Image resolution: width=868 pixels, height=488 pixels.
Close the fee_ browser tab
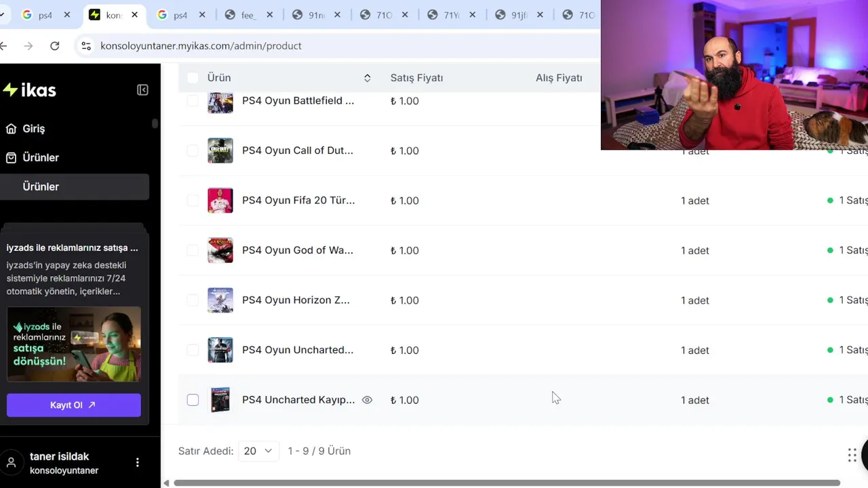tap(270, 15)
